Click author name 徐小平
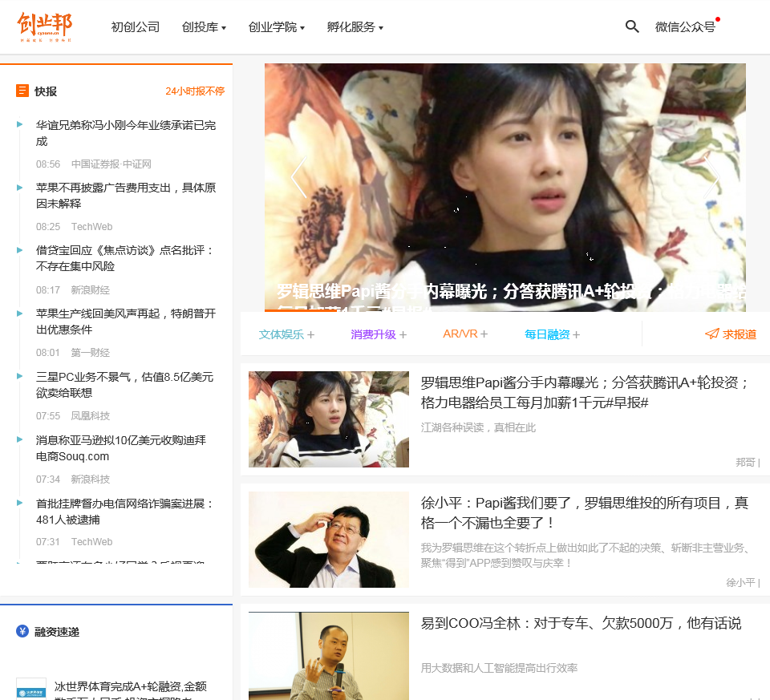The height and width of the screenshot is (700, 770). pyautogui.click(x=740, y=582)
